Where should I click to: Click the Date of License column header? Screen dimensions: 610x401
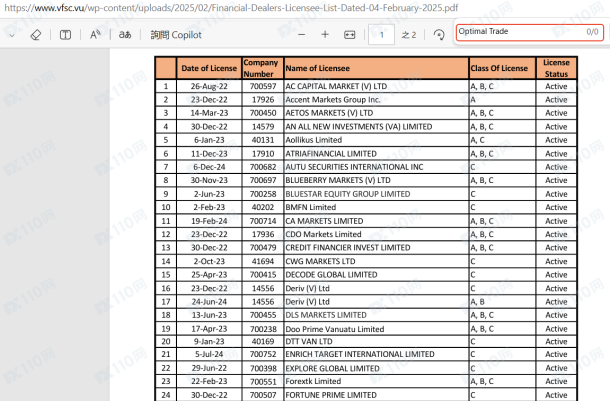pos(209,68)
